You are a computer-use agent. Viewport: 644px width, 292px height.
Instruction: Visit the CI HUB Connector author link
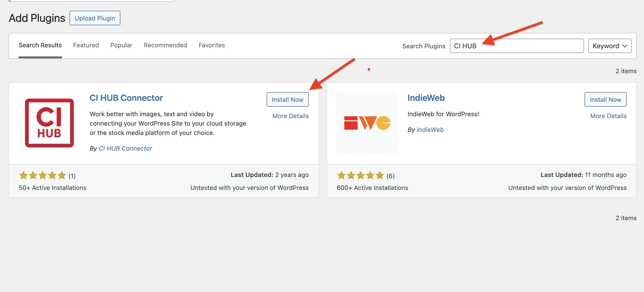tap(125, 148)
